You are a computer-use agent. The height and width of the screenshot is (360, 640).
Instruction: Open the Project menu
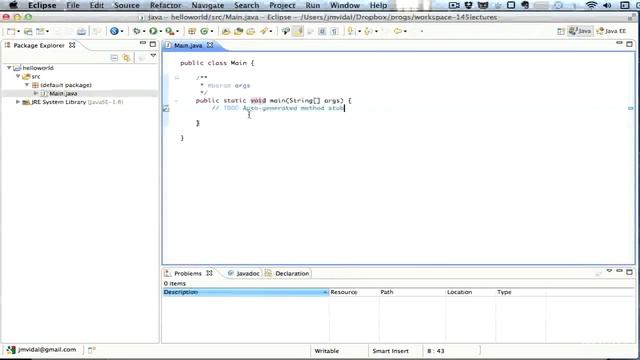[x=282, y=5]
